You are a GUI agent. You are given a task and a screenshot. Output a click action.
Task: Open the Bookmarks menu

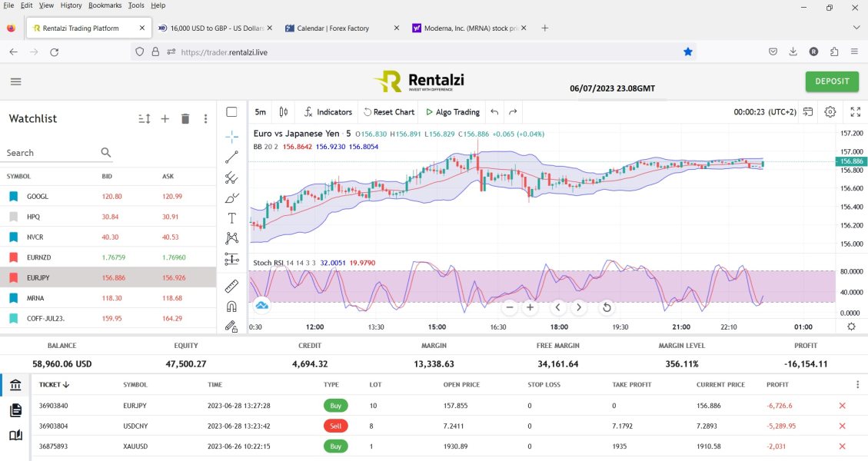coord(105,5)
